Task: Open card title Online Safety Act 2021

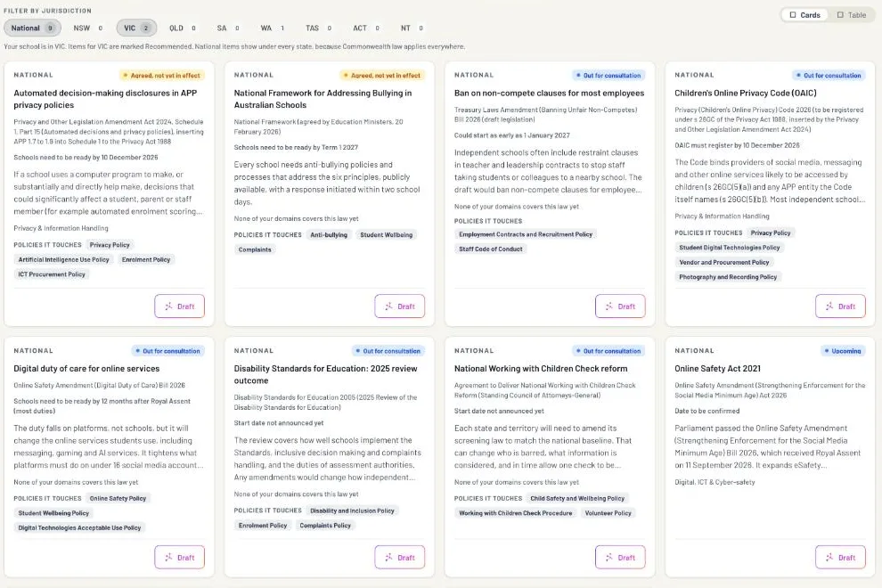Action: click(718, 369)
